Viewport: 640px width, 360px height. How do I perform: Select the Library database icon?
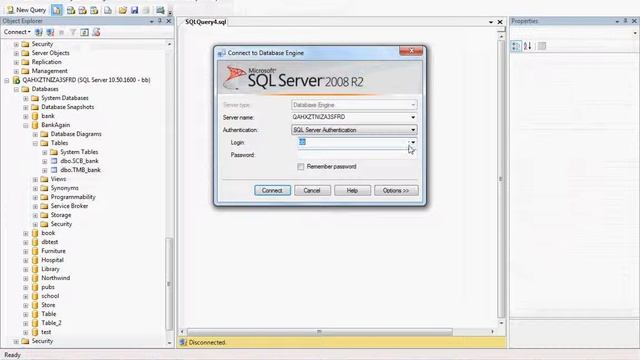35,269
